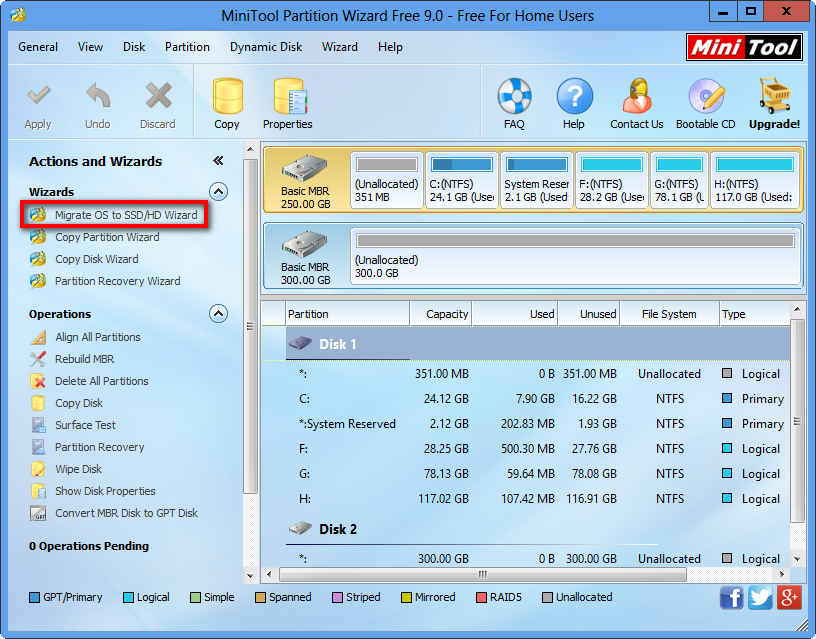Select the G: partition row
This screenshot has width=816, height=639.
click(526, 474)
